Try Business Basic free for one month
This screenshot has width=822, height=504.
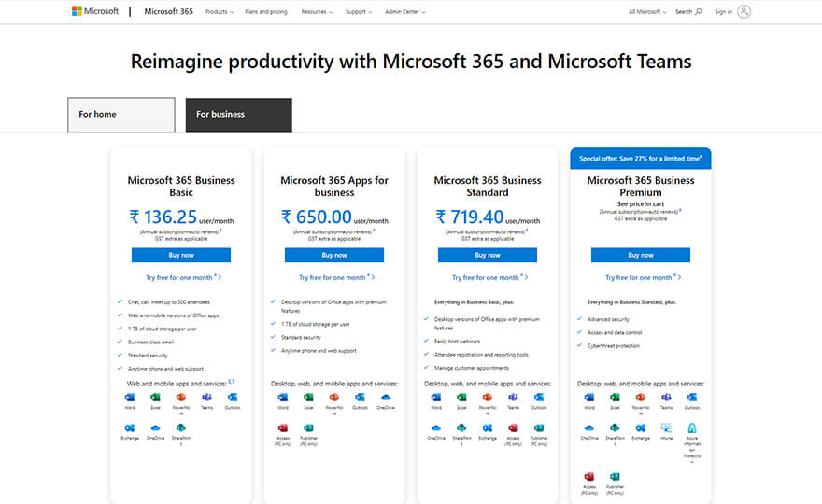183,278
